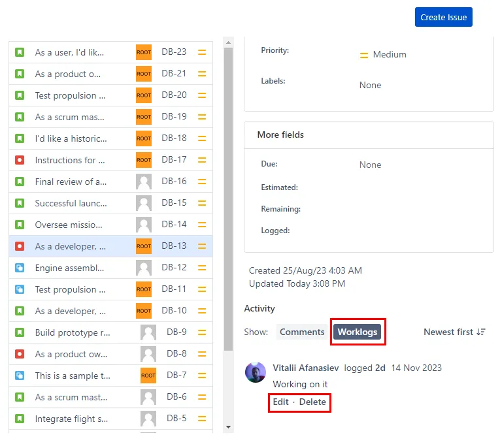Click subtask type icon for DB-7

(x=20, y=376)
